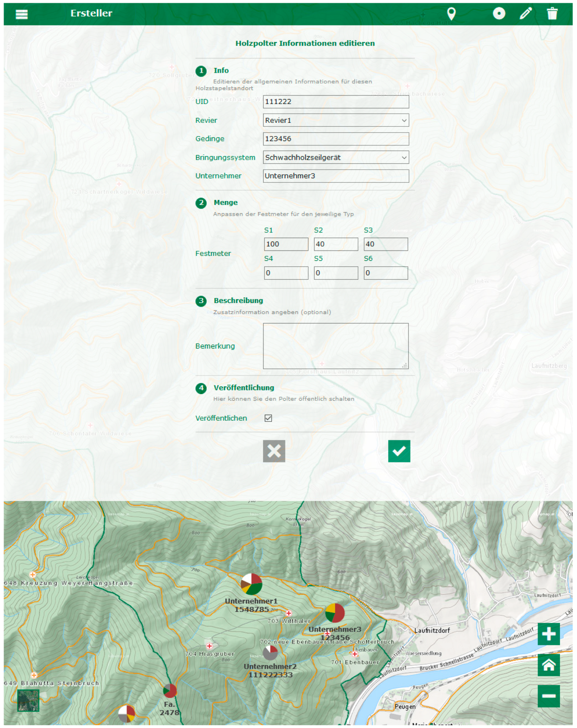Open the hamburger menu
Viewport: 577px width, 728px height.
[x=22, y=14]
